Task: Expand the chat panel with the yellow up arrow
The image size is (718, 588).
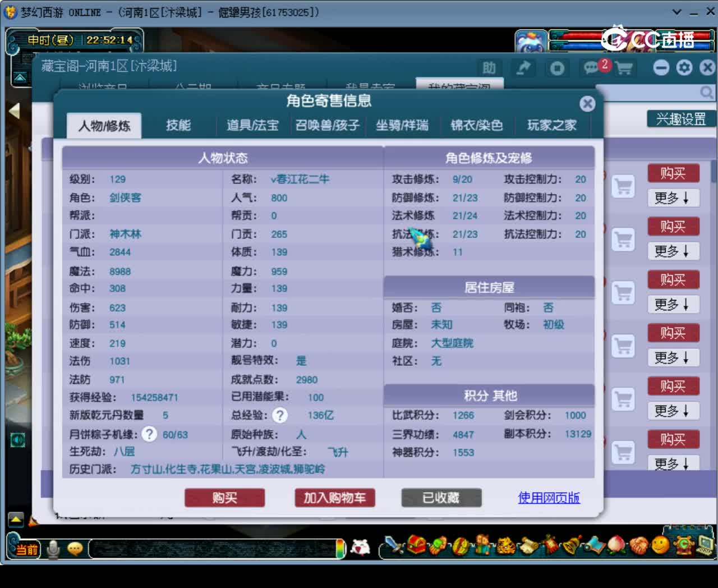Action: (x=16, y=520)
